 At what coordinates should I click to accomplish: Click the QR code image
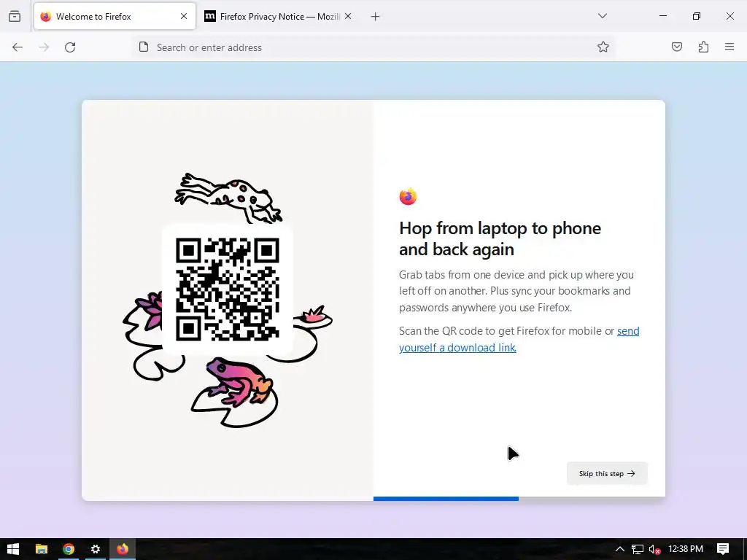(228, 289)
